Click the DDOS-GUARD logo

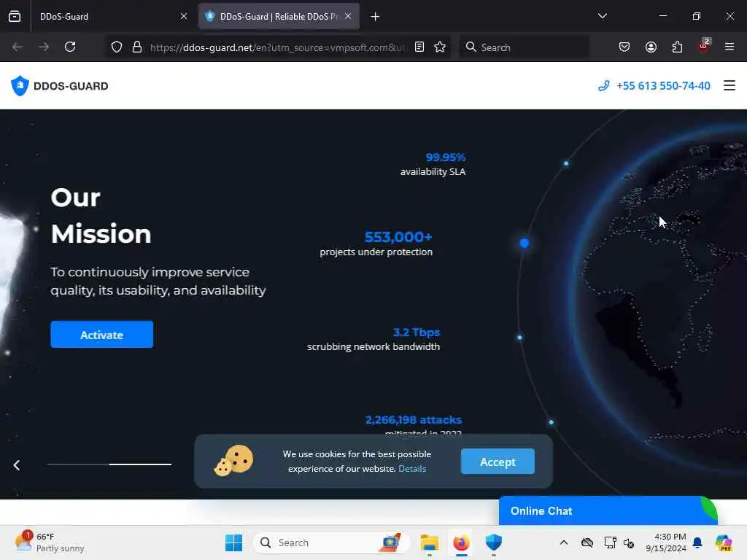pyautogui.click(x=60, y=86)
